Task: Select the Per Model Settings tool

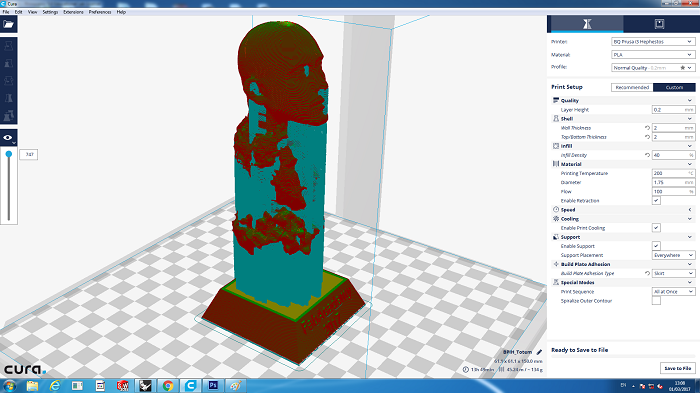Action: (8, 116)
